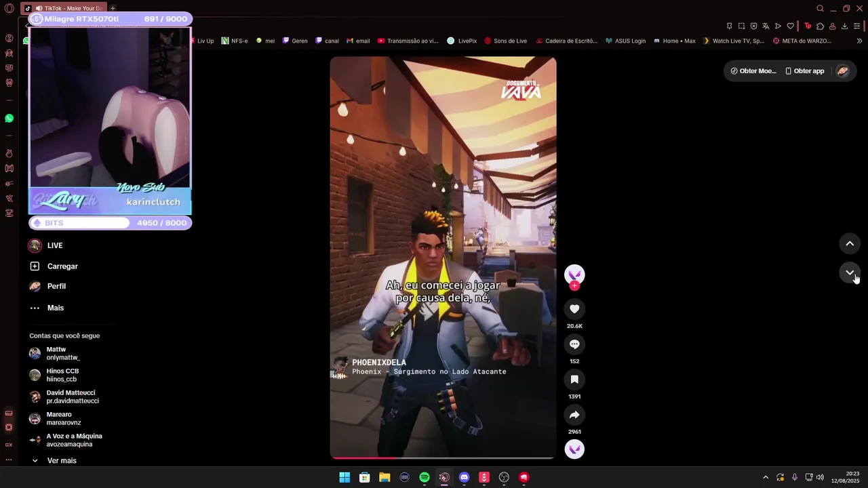The height and width of the screenshot is (488, 868).
Task: Like the video with the heart icon
Action: pyautogui.click(x=574, y=309)
